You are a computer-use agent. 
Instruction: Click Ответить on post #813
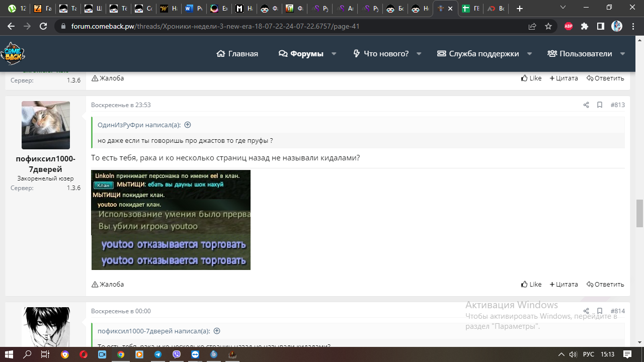click(x=605, y=284)
